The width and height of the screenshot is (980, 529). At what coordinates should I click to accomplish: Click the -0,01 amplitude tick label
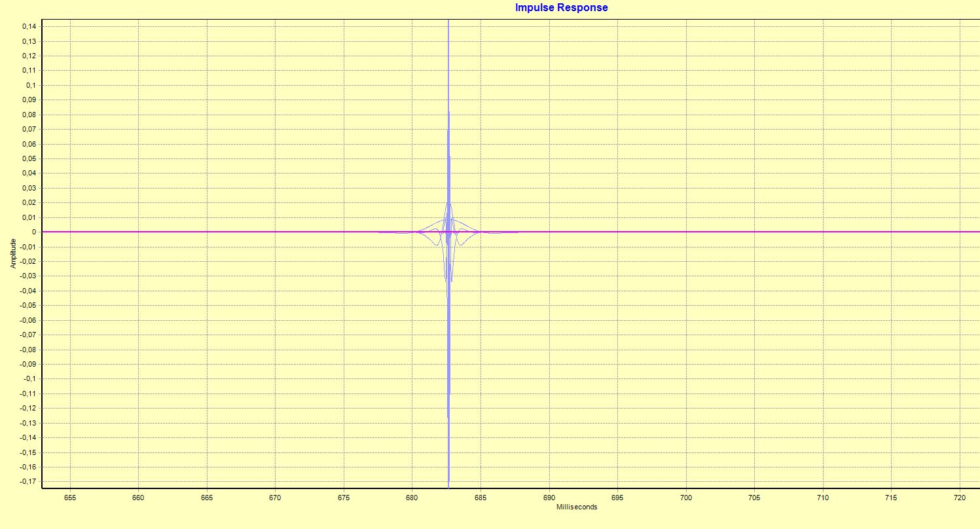click(27, 247)
